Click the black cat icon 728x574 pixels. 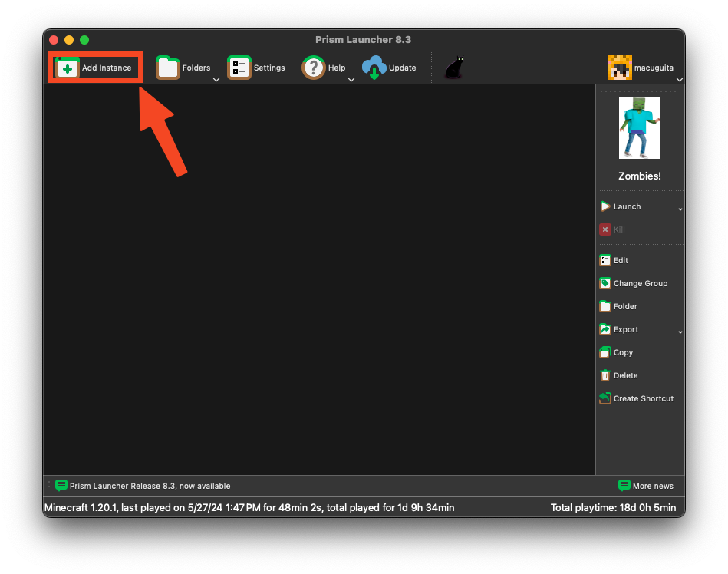[454, 68]
